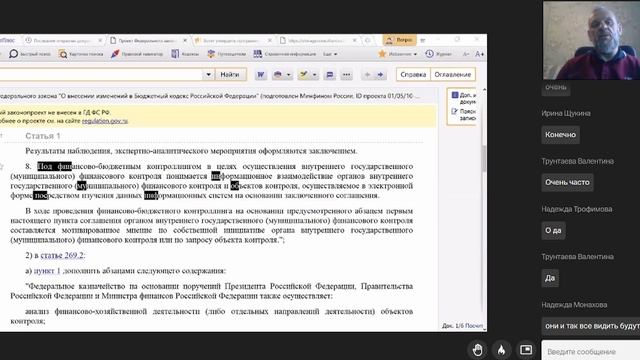Send a fire reaction icon
The height and width of the screenshot is (360, 640).
502,350
